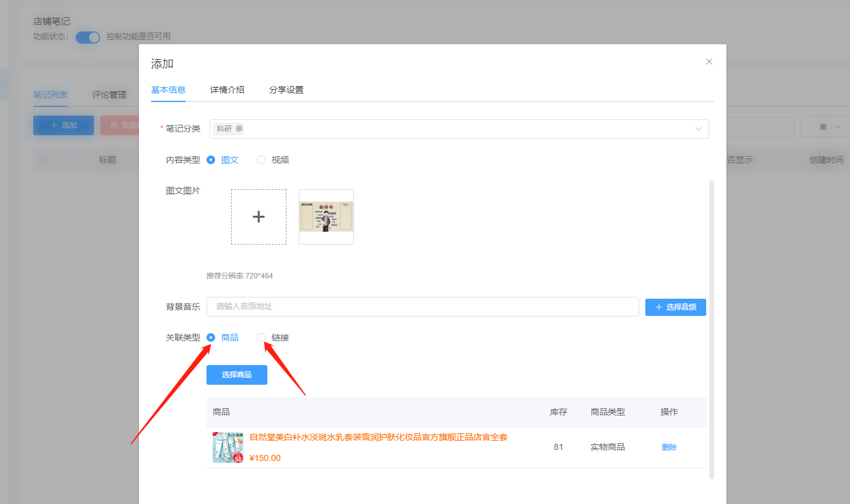850x504 pixels.
Task: Toggle the 功能状态 switch off
Action: tap(87, 37)
